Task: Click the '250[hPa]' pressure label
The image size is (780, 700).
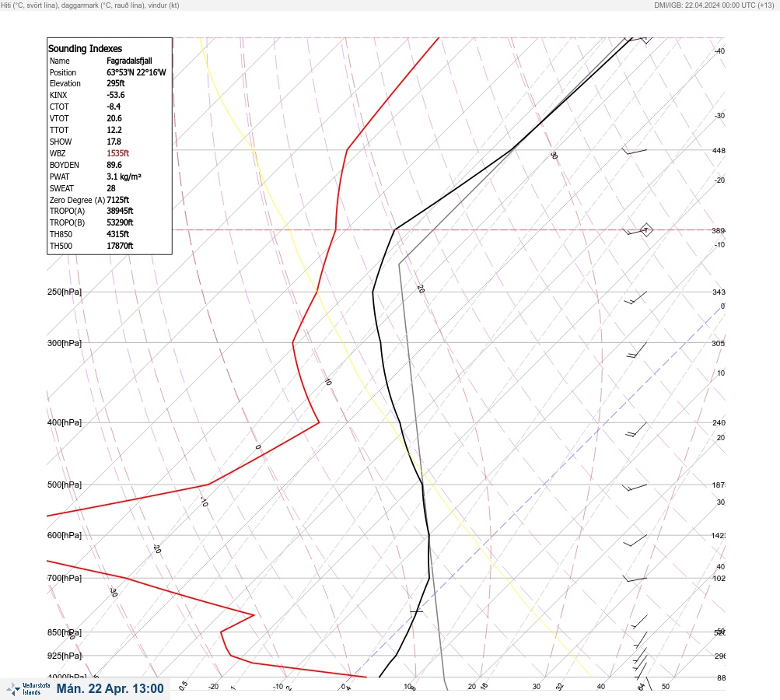Action: pyautogui.click(x=65, y=292)
